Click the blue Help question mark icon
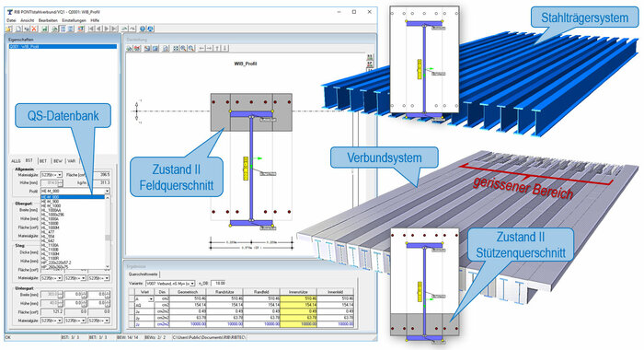 pyautogui.click(x=143, y=29)
